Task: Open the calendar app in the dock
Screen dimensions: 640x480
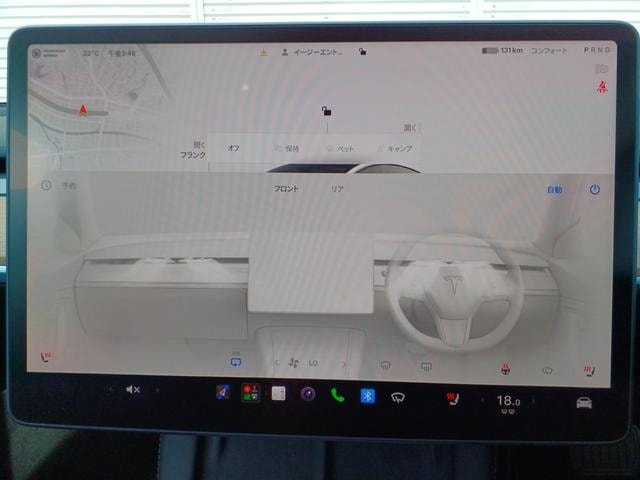Action: tap(278, 393)
